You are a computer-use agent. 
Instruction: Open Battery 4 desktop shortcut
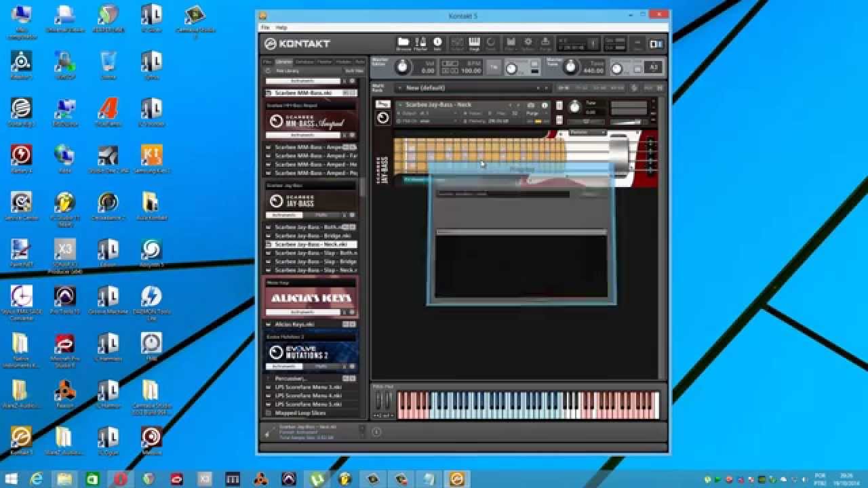tap(21, 159)
